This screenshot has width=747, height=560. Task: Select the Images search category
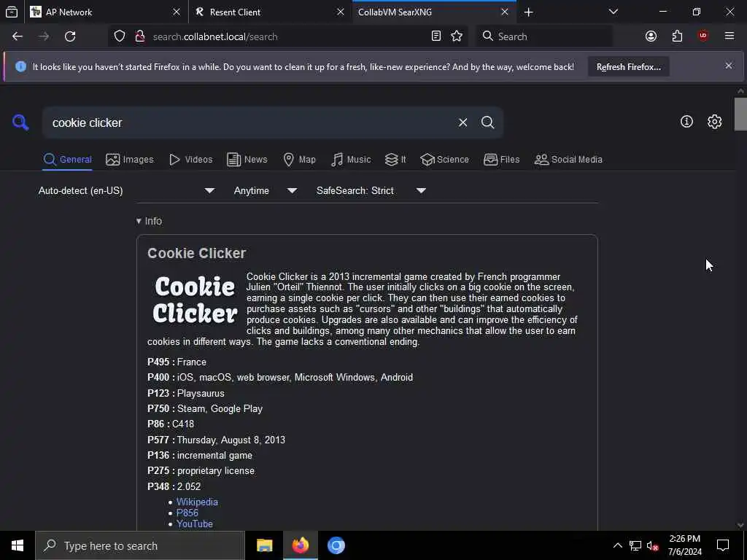coord(130,160)
